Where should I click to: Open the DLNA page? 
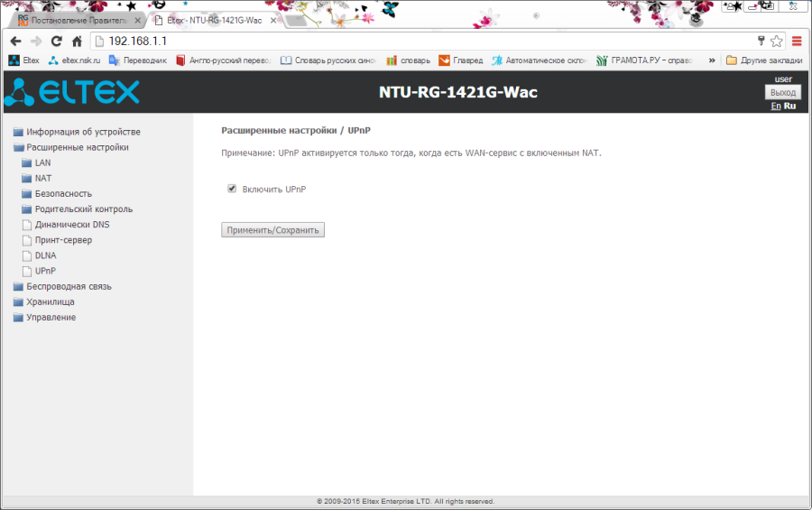click(x=39, y=255)
